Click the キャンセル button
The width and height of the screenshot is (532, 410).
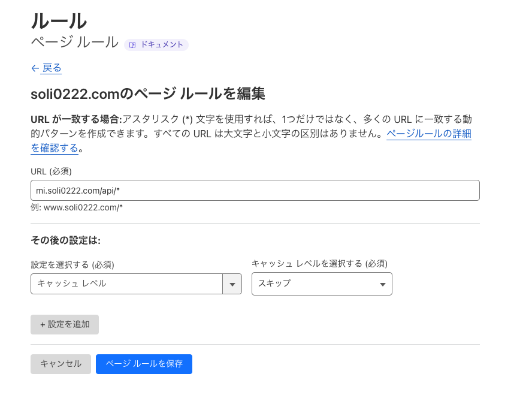(61, 364)
